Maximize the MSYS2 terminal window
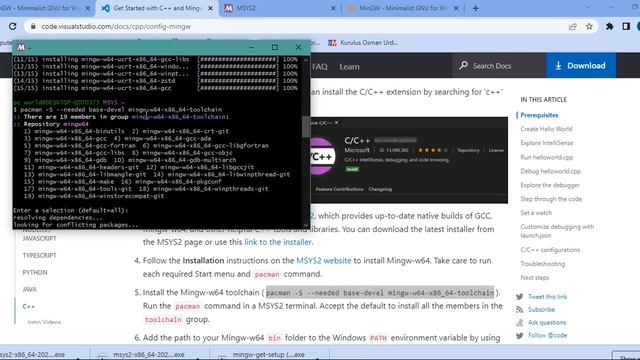This screenshot has width=640, height=360. click(x=275, y=47)
